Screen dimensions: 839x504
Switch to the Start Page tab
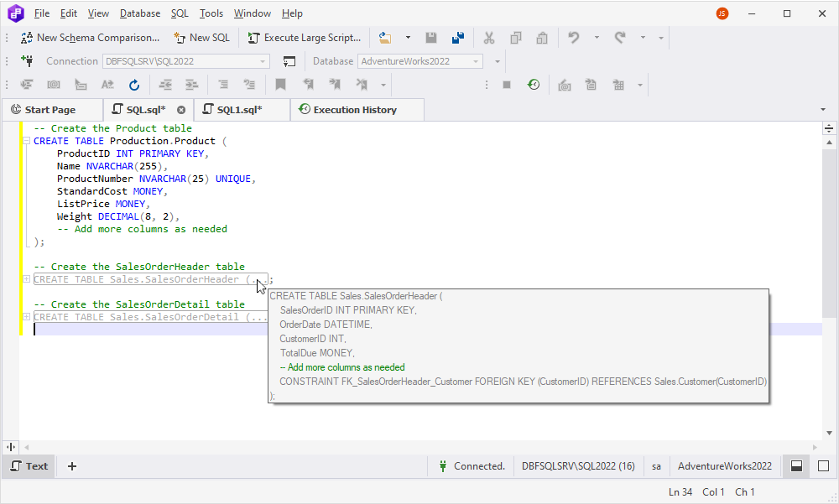point(50,110)
